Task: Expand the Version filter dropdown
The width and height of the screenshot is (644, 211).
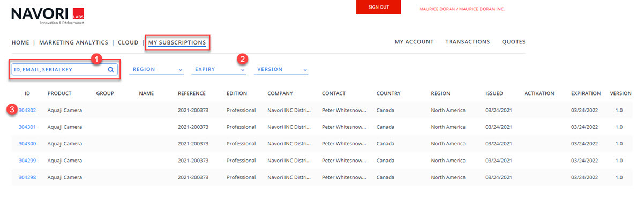Action: [281, 70]
